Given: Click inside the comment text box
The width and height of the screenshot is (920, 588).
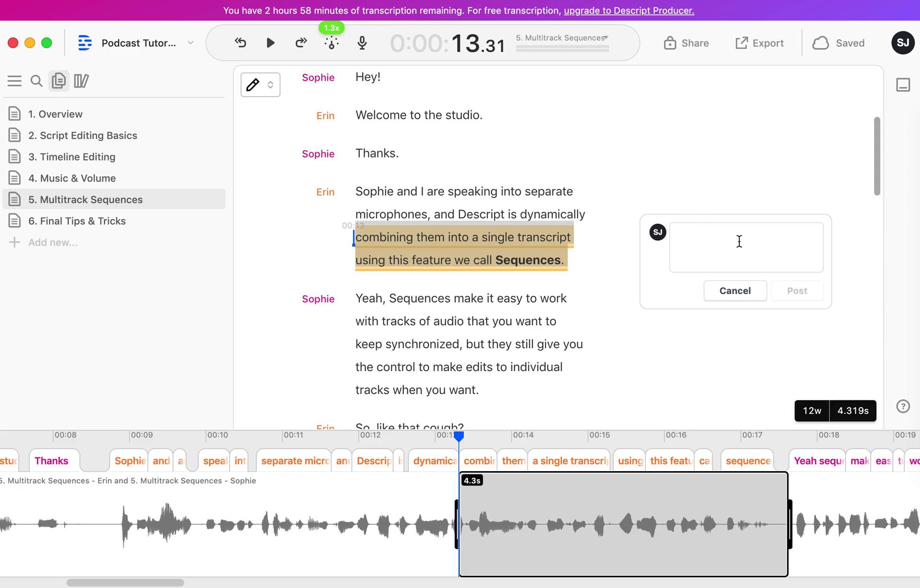Looking at the screenshot, I should tap(746, 248).
